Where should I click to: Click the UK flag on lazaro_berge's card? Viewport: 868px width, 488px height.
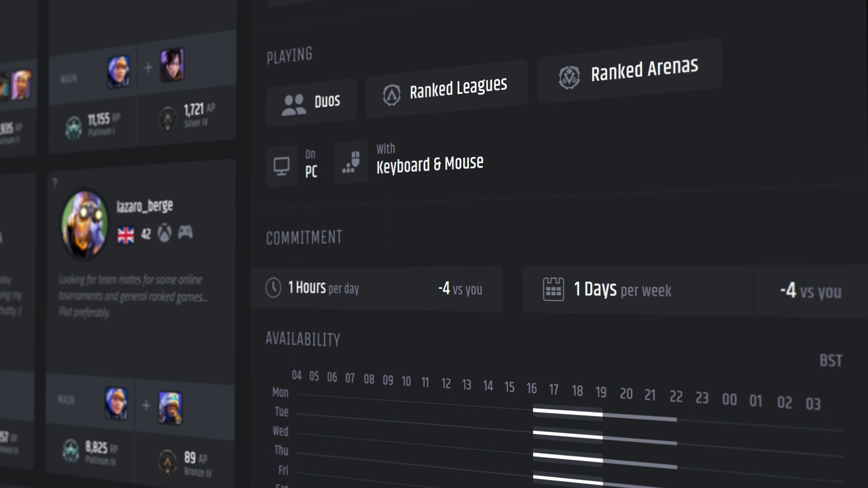coord(126,235)
